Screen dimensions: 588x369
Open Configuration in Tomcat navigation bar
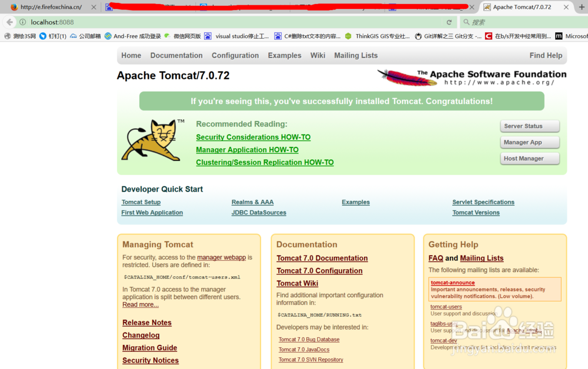pyautogui.click(x=235, y=55)
